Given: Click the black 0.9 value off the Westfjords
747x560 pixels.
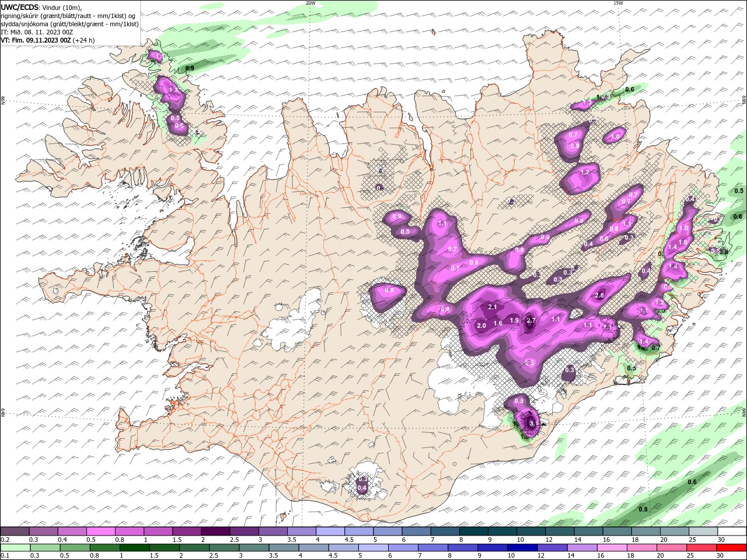Looking at the screenshot, I should point(190,69).
